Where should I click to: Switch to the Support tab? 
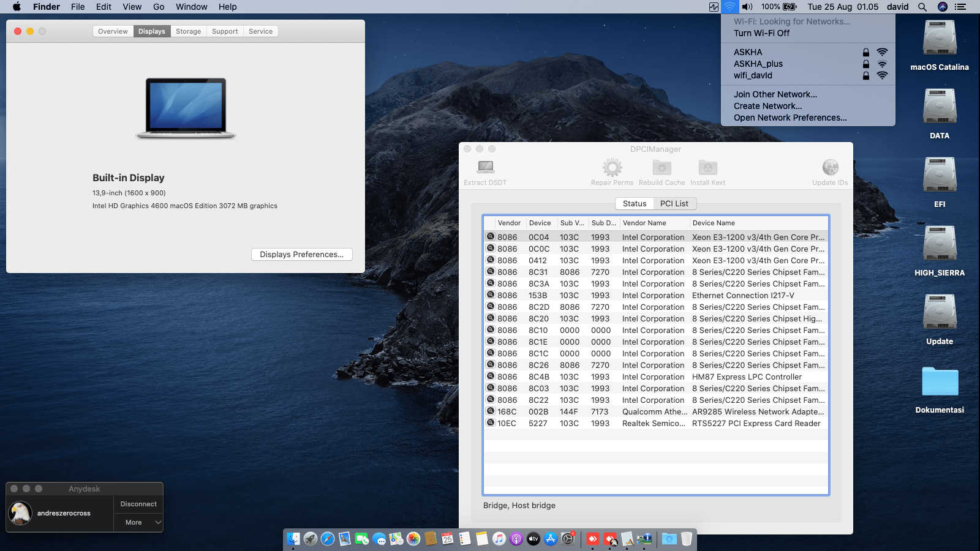(225, 31)
